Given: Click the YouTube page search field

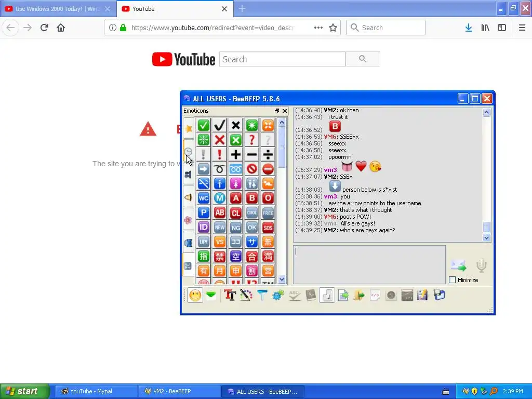Looking at the screenshot, I should point(282,59).
